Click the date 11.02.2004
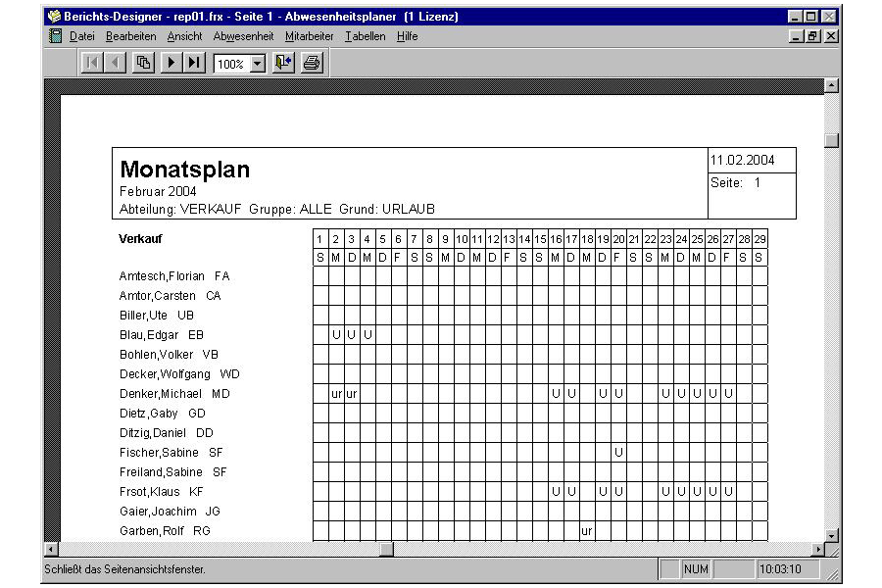This screenshot has width=882, height=588. 743,161
